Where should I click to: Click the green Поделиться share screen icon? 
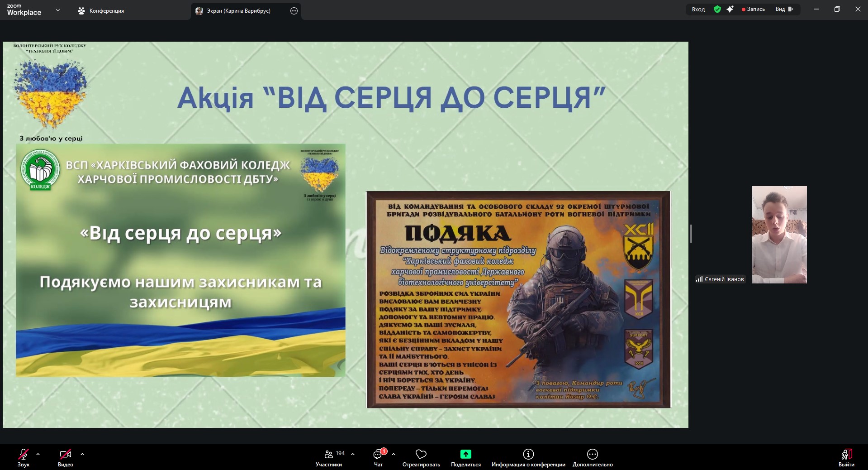[x=465, y=455]
